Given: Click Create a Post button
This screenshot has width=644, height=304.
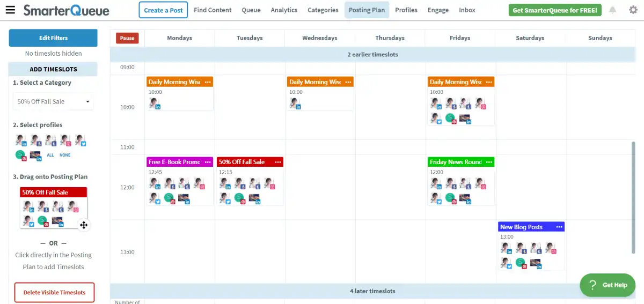Looking at the screenshot, I should pos(163,10).
